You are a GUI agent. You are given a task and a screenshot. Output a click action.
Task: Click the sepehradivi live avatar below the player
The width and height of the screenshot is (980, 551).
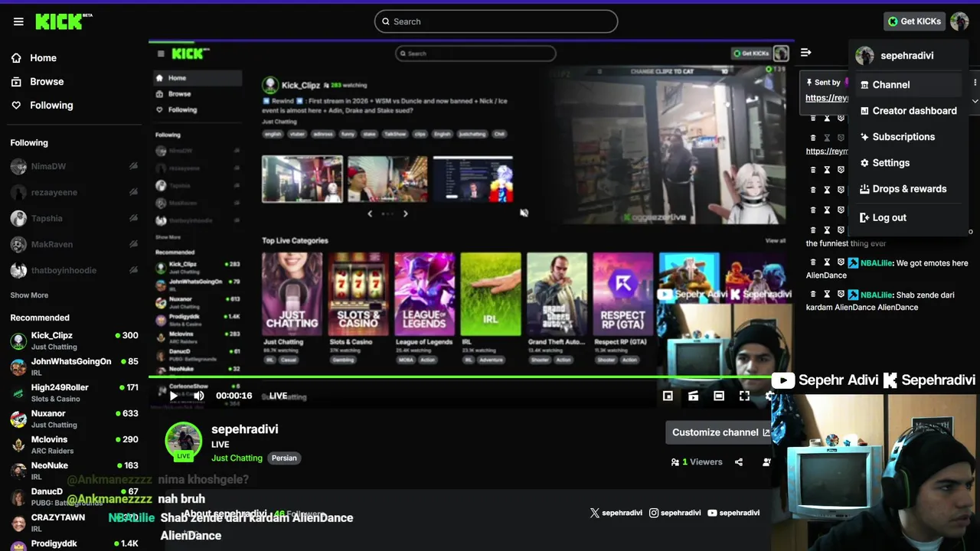[x=184, y=441]
